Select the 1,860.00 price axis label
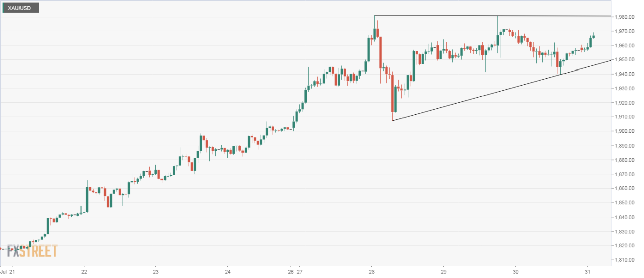 (627, 188)
